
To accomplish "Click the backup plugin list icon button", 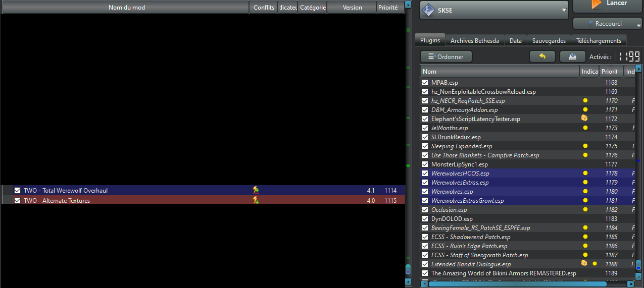I will [573, 56].
